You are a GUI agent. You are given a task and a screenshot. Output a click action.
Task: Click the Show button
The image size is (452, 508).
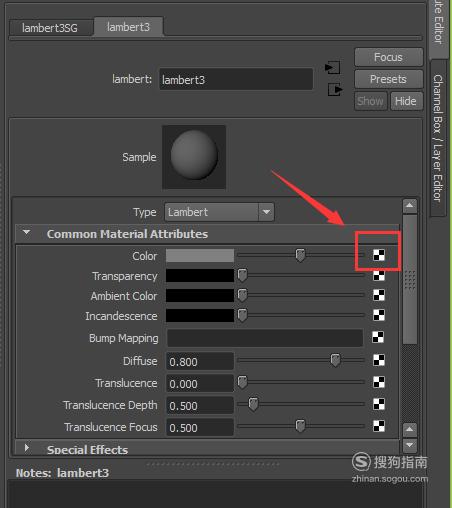(371, 101)
